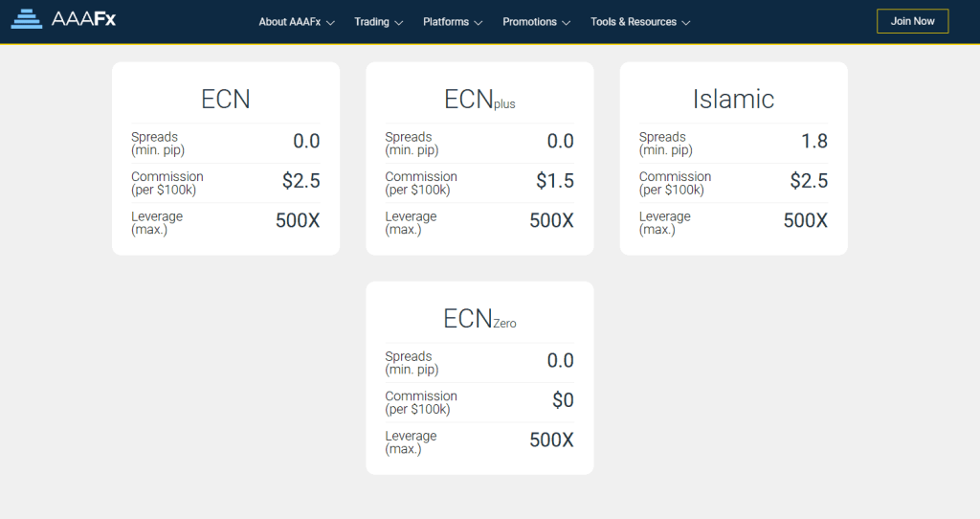Screen dimensions: 980x519
Task: Click the AAAFx stacked-bars logo icon
Action: tap(26, 19)
